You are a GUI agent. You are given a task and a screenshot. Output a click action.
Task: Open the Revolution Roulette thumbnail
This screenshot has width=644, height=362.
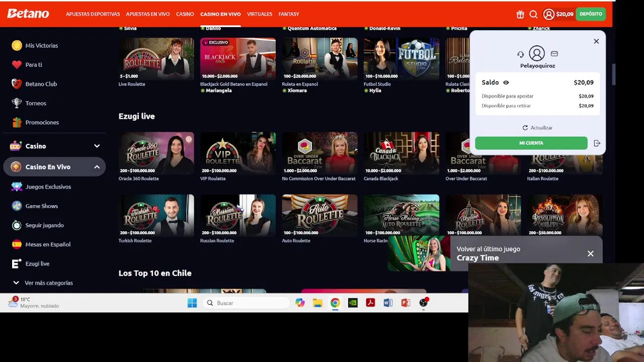tap(565, 215)
